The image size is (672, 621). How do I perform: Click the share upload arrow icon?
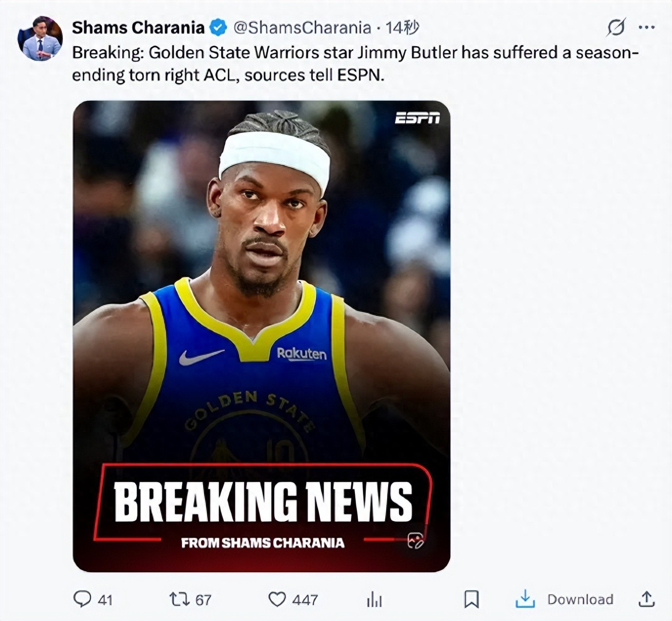click(648, 600)
